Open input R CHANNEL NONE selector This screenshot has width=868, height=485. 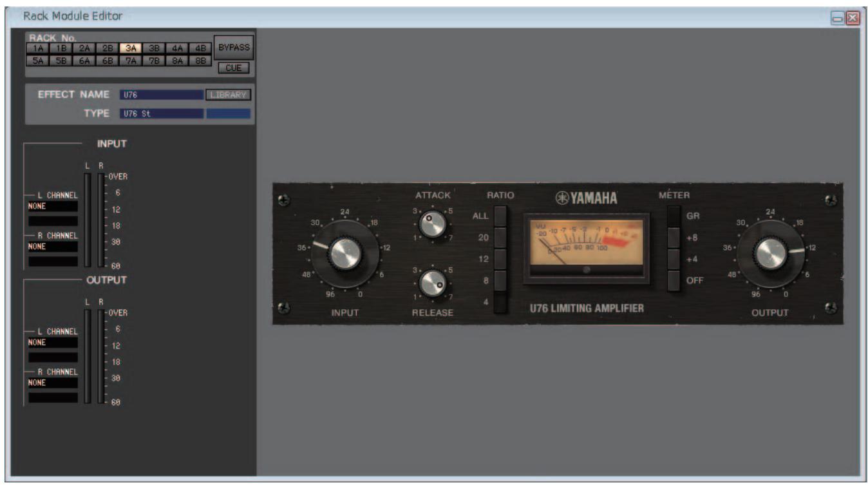coord(53,246)
